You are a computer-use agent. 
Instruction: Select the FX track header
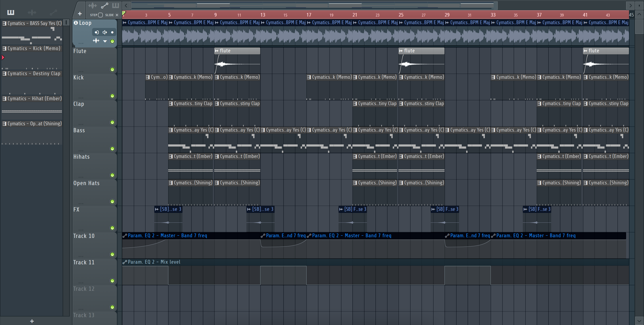(x=95, y=219)
